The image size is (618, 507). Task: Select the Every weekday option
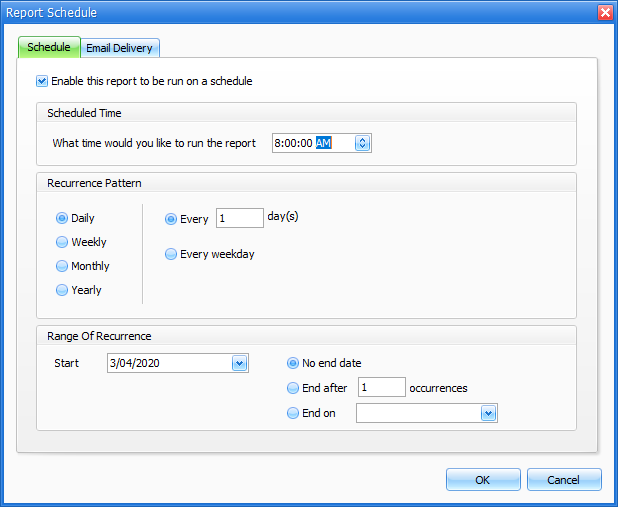click(171, 254)
